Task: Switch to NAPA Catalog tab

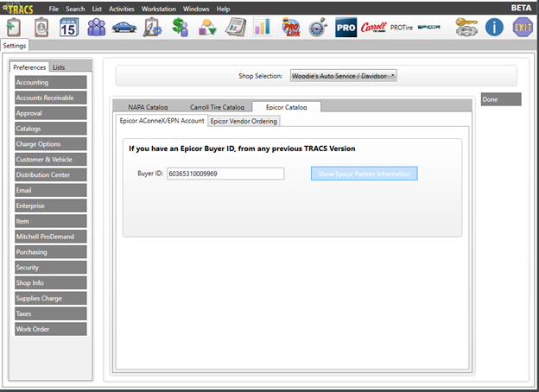Action: click(148, 107)
